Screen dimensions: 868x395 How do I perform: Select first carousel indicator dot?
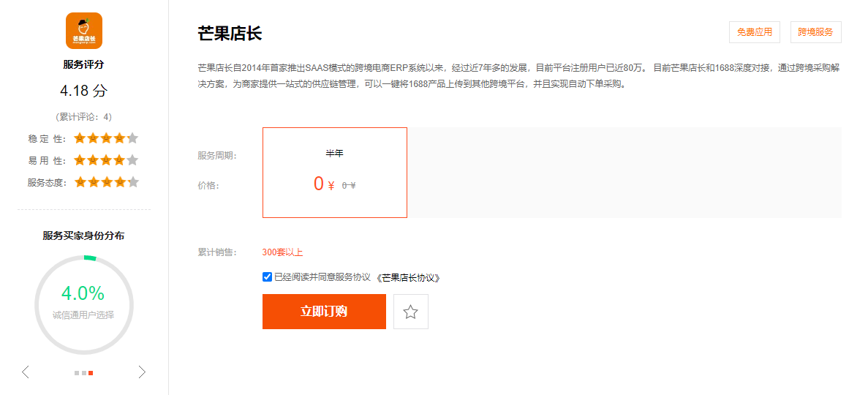(x=77, y=373)
